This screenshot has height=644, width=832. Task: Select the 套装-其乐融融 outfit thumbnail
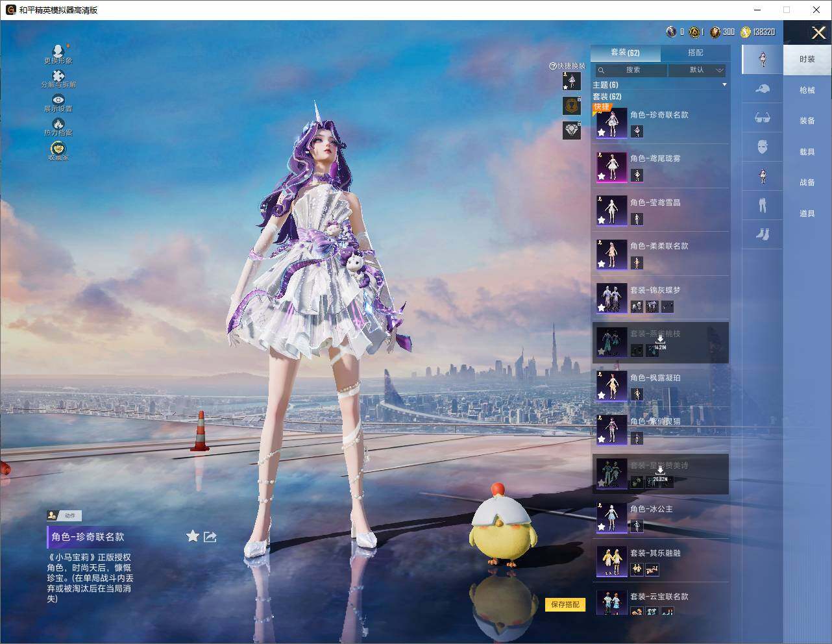pos(611,561)
